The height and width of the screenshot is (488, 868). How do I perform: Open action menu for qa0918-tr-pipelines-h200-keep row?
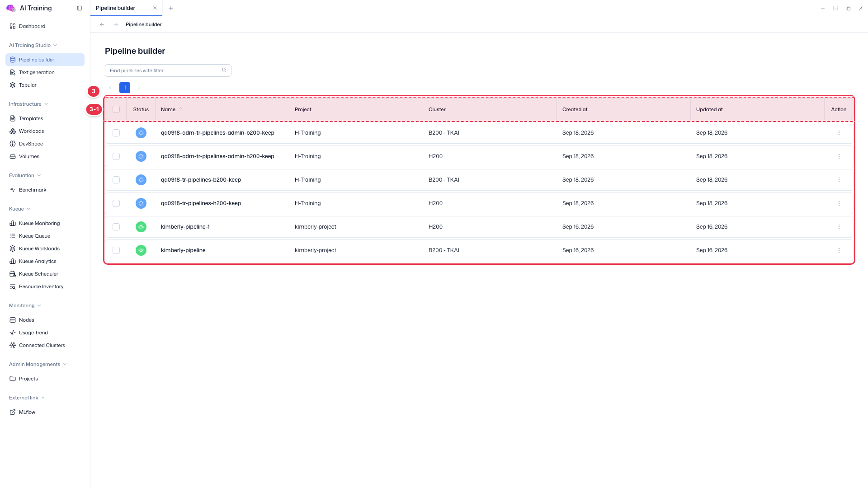pos(839,203)
